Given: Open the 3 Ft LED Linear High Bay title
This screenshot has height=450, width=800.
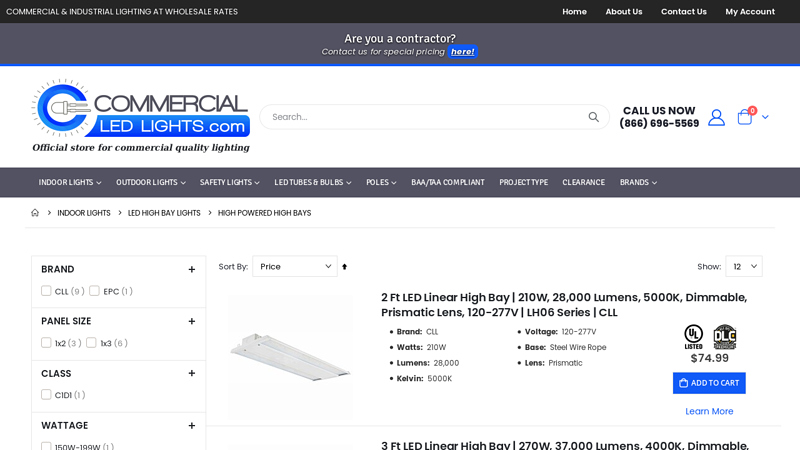Looking at the screenshot, I should 565,445.
